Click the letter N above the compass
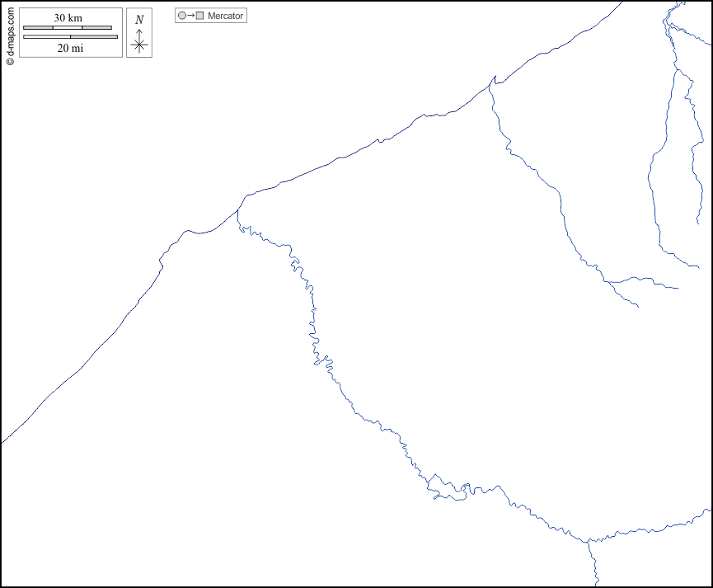Viewport: 713px width, 588px height. tap(139, 20)
